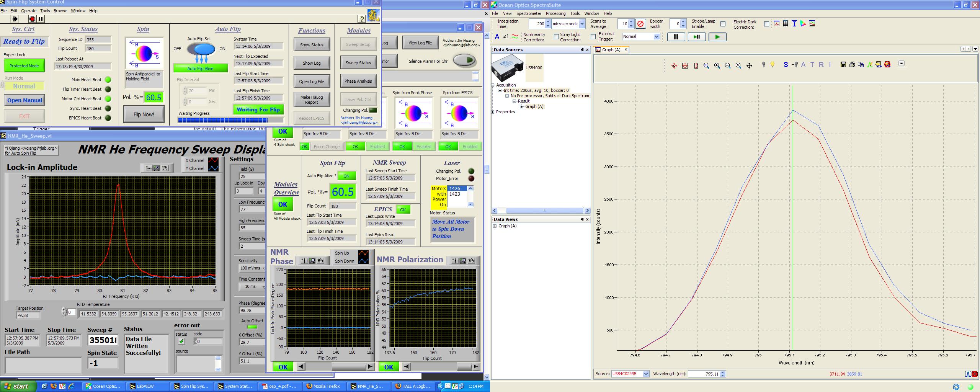Open the graph toolbar overflow dropdown arrow
The height and width of the screenshot is (392, 980).
[x=901, y=64]
